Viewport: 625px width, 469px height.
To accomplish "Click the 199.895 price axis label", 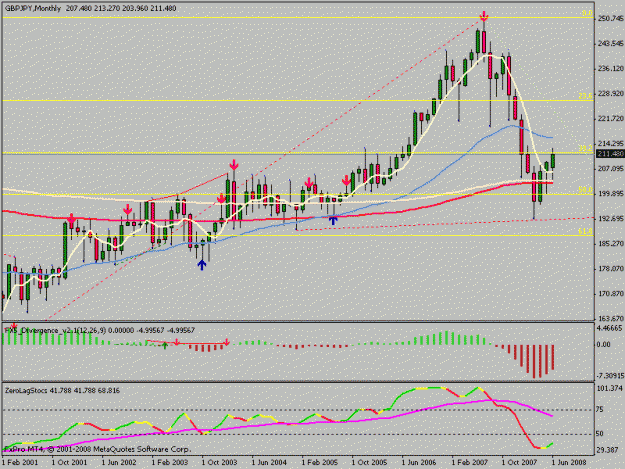I will [611, 194].
